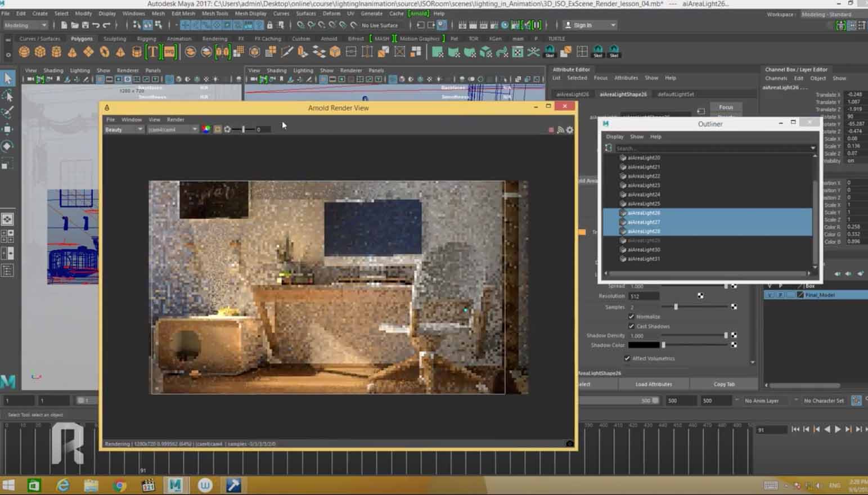The width and height of the screenshot is (868, 495).
Task: Open the Outliner search options dropdown arrow
Action: click(813, 148)
